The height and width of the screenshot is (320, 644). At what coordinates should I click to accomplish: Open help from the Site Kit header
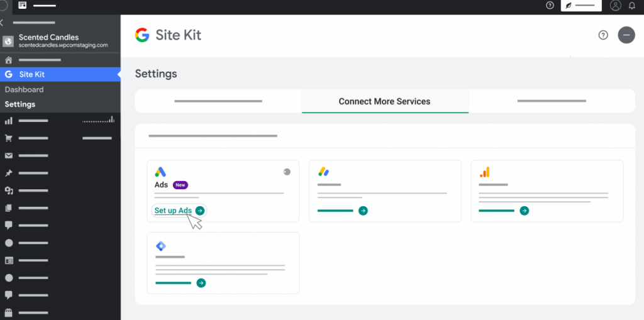click(x=603, y=35)
